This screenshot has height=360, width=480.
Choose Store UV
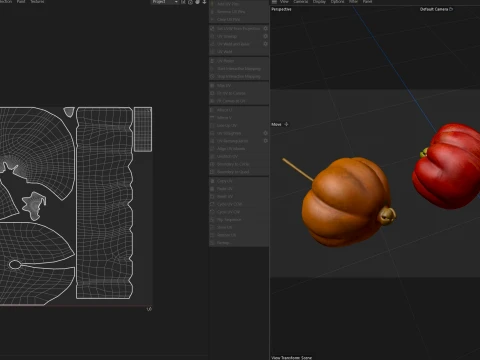click(239, 227)
